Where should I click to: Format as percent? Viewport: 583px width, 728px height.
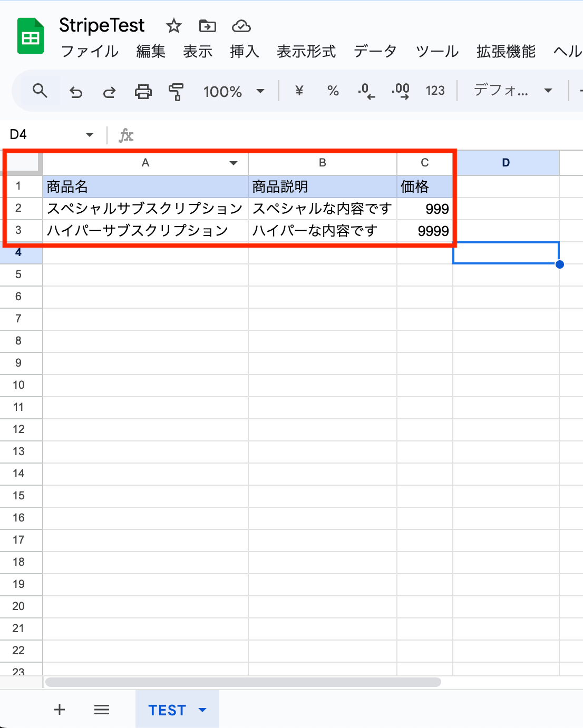[333, 91]
